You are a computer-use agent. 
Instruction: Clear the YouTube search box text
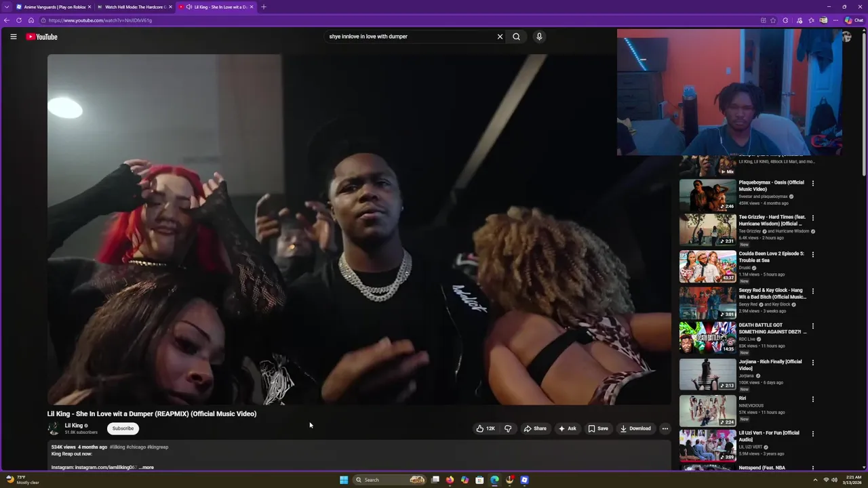[500, 37]
